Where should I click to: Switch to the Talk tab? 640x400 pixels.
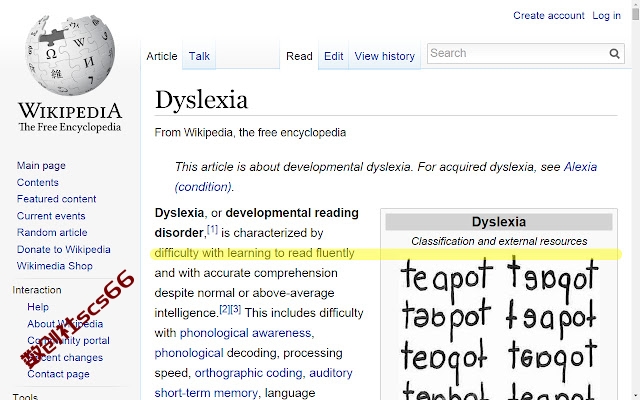point(199,56)
